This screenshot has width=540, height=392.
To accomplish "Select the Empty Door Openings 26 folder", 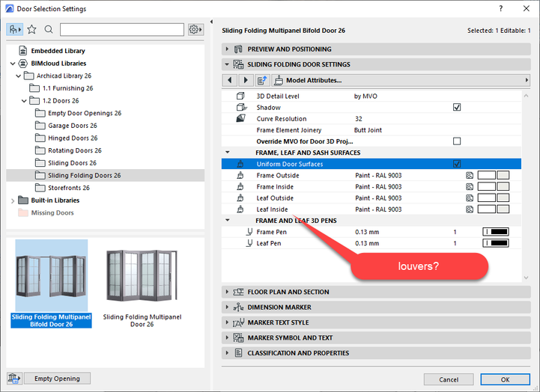I will click(85, 113).
